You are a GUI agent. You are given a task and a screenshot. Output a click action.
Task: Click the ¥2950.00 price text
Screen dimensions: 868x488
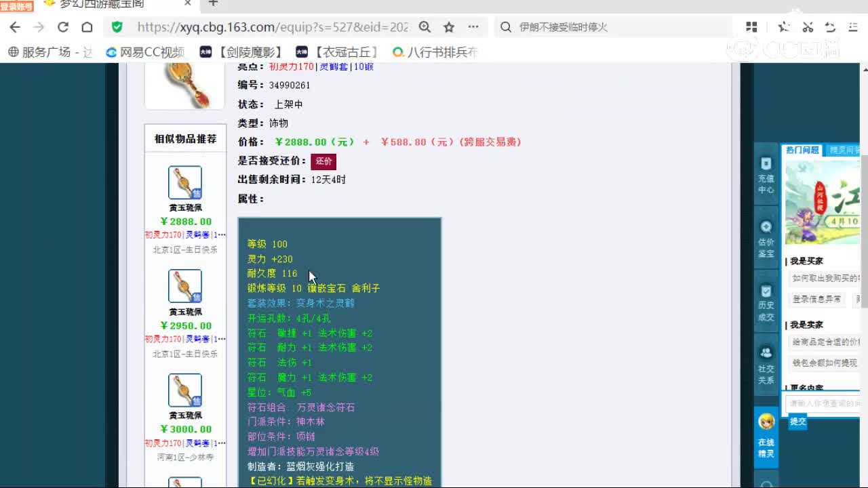pyautogui.click(x=186, y=326)
